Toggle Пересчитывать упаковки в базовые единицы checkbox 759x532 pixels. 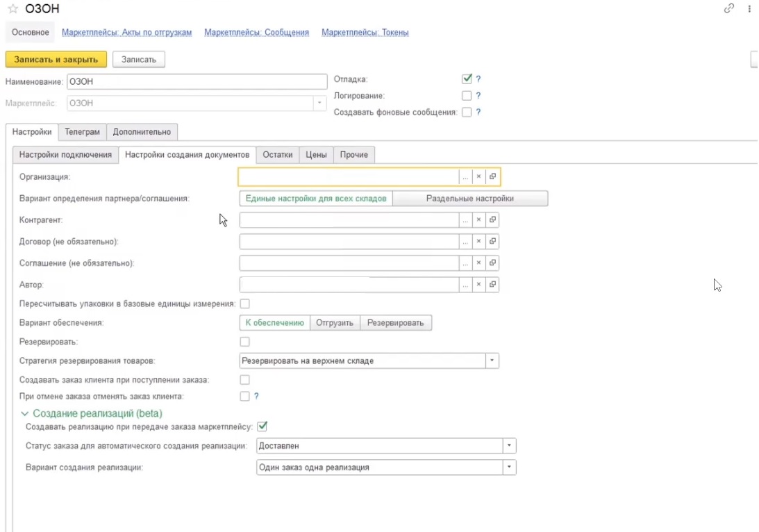245,304
